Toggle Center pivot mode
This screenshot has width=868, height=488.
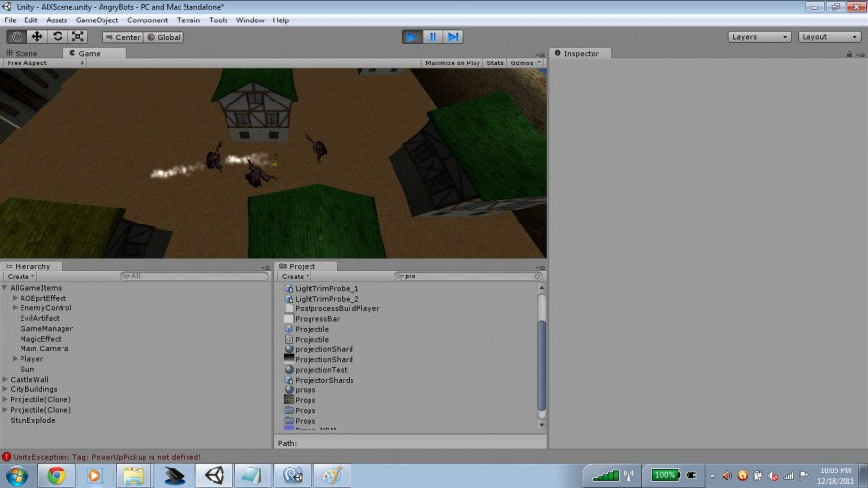(x=122, y=37)
